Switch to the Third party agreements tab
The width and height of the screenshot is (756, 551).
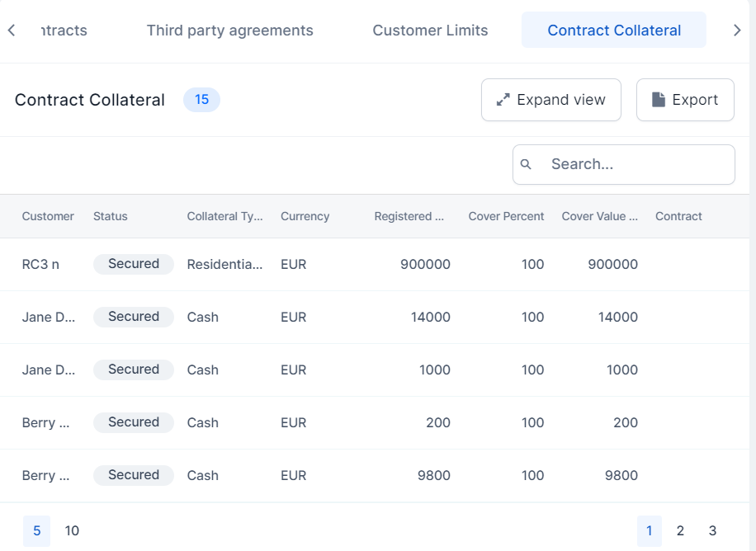229,31
